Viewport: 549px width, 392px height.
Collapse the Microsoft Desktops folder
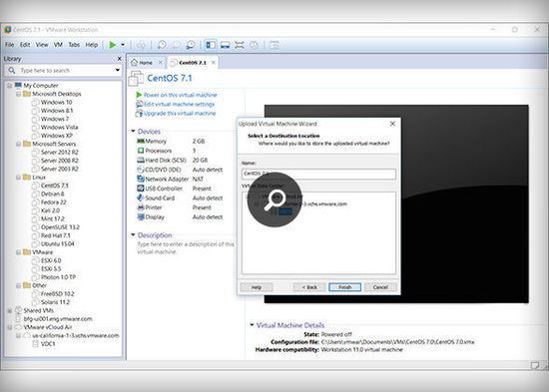pos(18,94)
